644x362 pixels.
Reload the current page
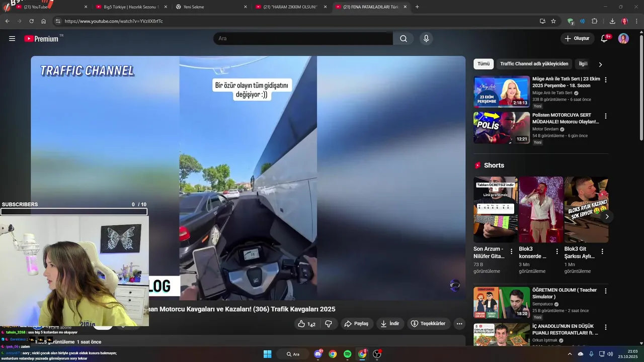pos(31,21)
